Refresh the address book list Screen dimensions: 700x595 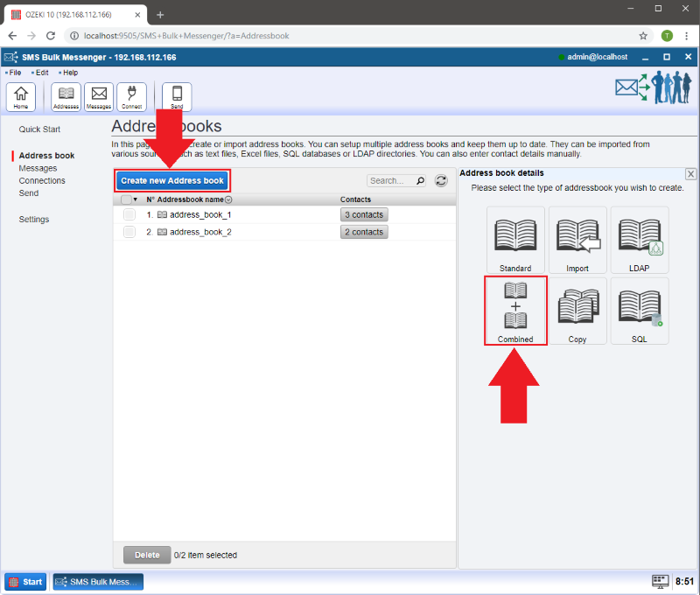coord(442,181)
